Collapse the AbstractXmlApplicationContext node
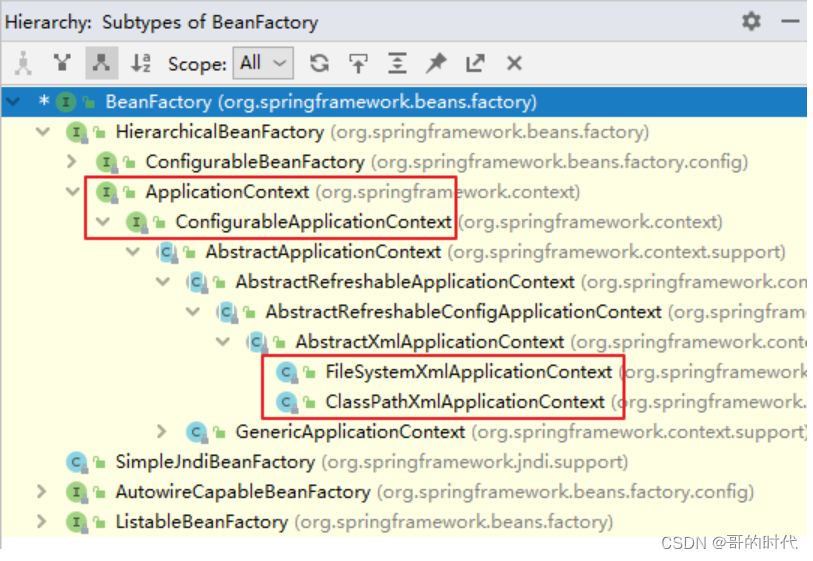The height and width of the screenshot is (561, 813). 223,342
